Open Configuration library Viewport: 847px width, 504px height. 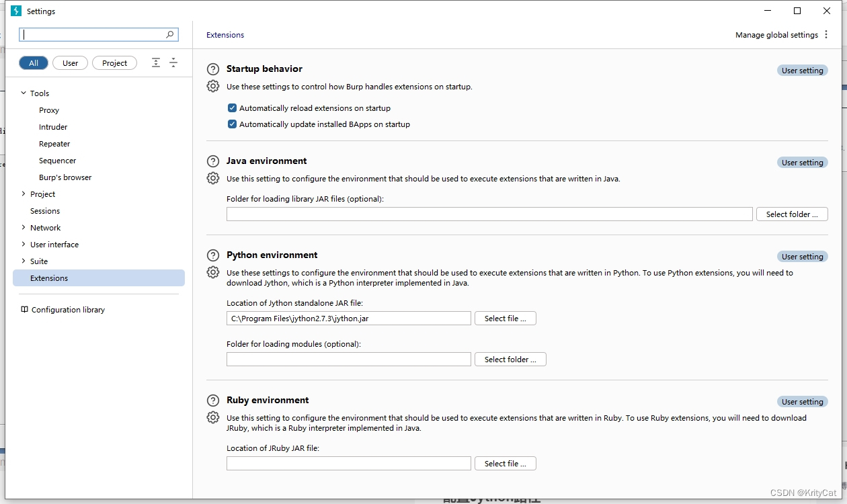[68, 310]
